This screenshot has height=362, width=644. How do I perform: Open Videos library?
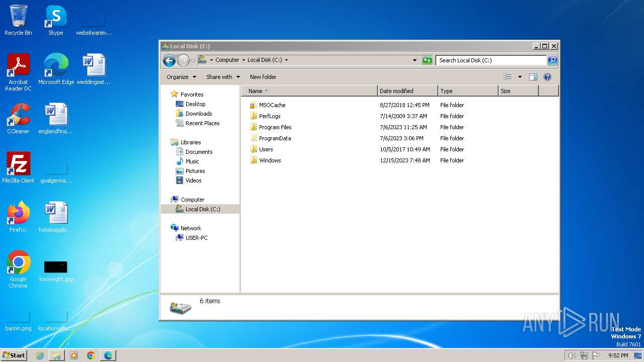(x=193, y=180)
